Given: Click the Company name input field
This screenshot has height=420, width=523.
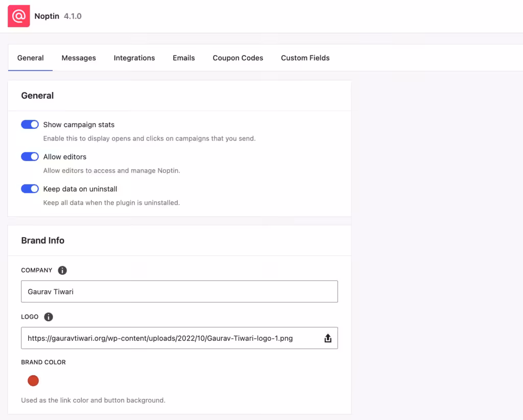Looking at the screenshot, I should [179, 291].
